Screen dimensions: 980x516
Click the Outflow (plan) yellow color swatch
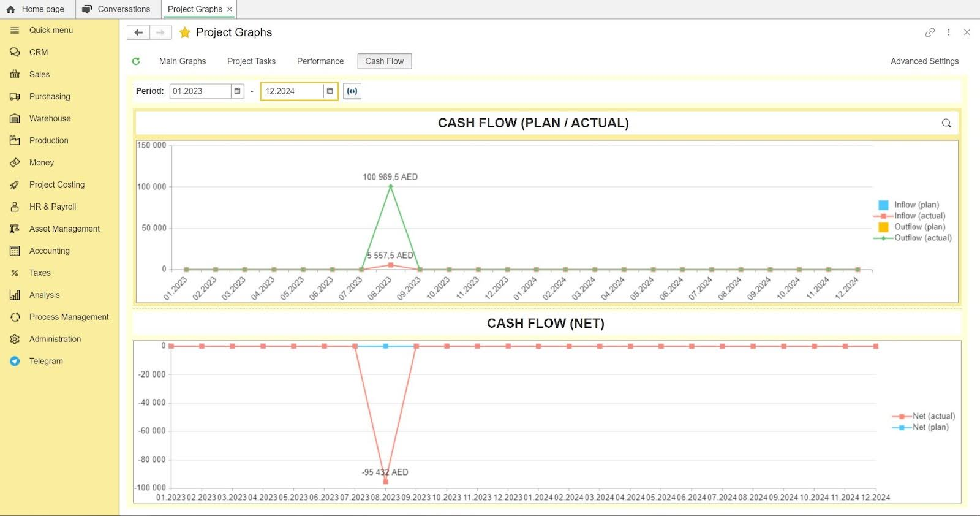coord(883,227)
